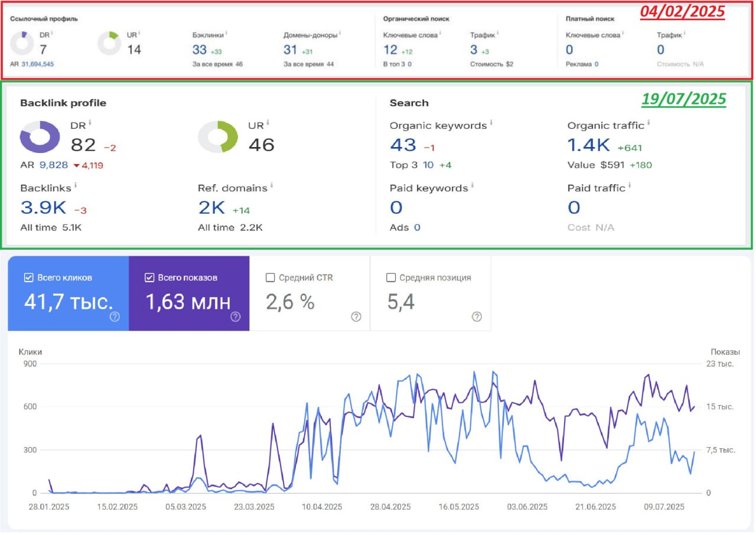
Task: Click help icon in Всего показов card
Action: (235, 317)
